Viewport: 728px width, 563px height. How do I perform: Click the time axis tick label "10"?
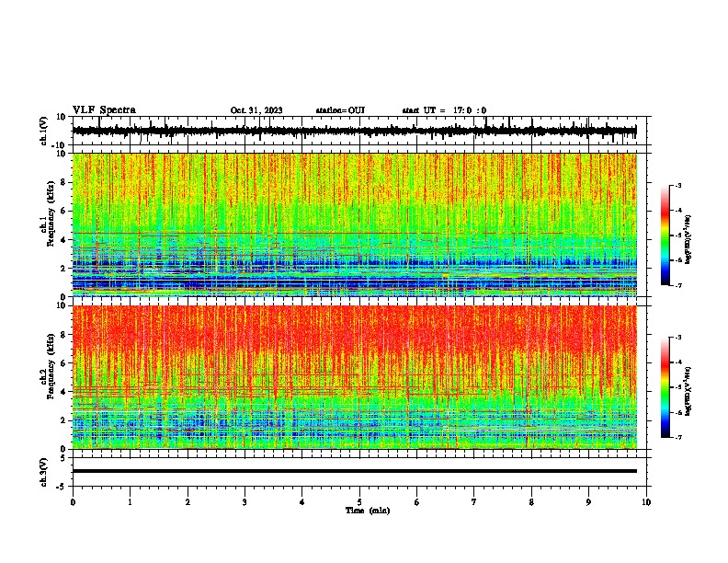[646, 502]
